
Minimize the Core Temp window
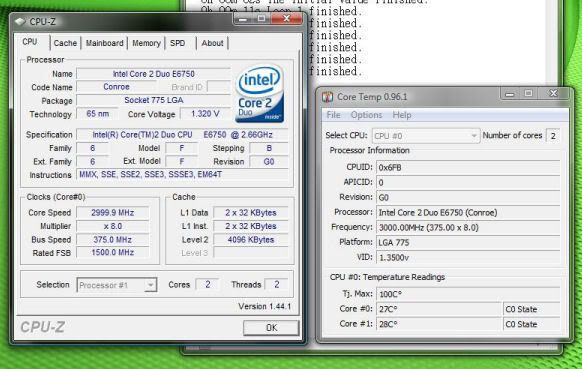tap(510, 94)
